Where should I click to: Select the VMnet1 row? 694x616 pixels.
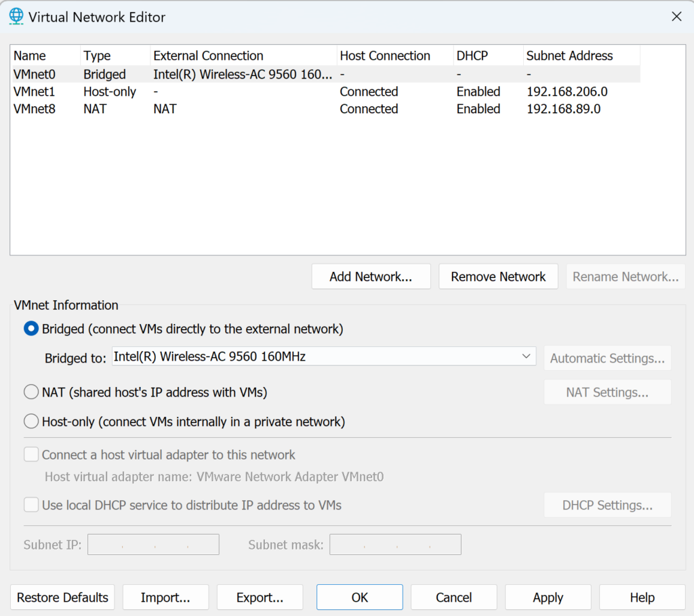(325, 91)
